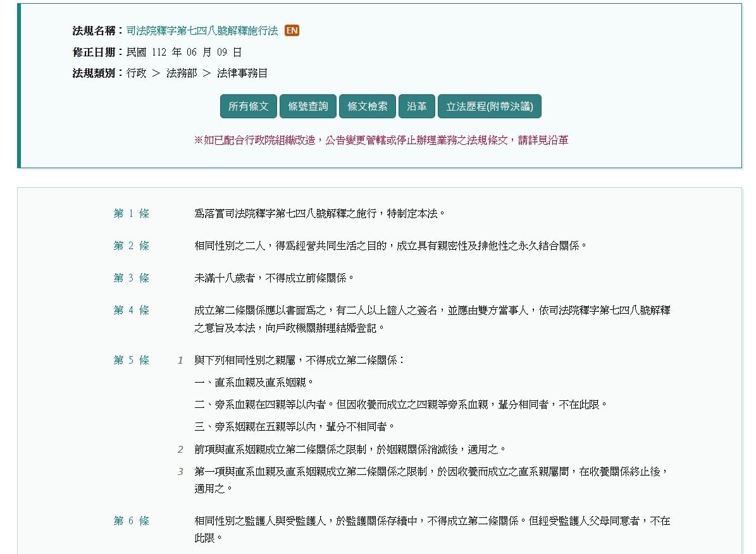Open the law title link 司法院釋字第七四八號解釋施行法
This screenshot has width=756, height=554.
202,31
